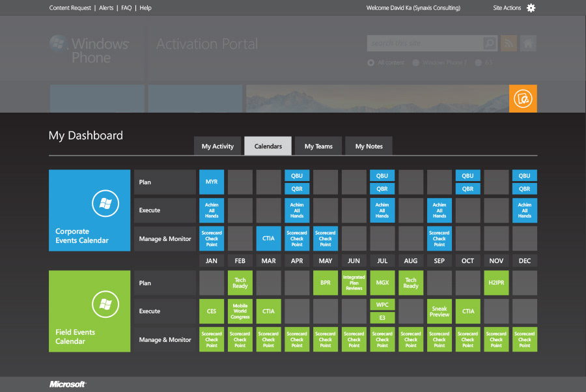Viewport: 586px width, 392px height.
Task: Open the MYR event in January
Action: point(212,182)
